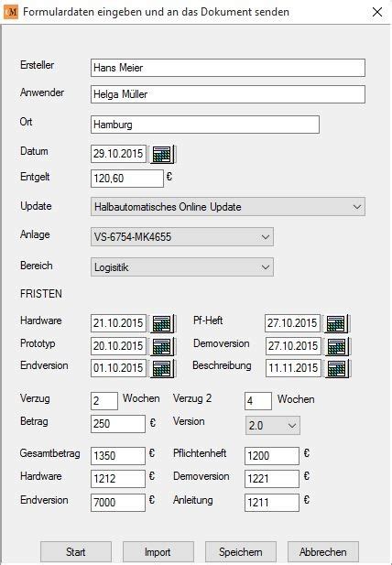Open calendar for Pf-Heft deadline date
Image resolution: width=392 pixels, height=565 pixels.
[x=336, y=323]
